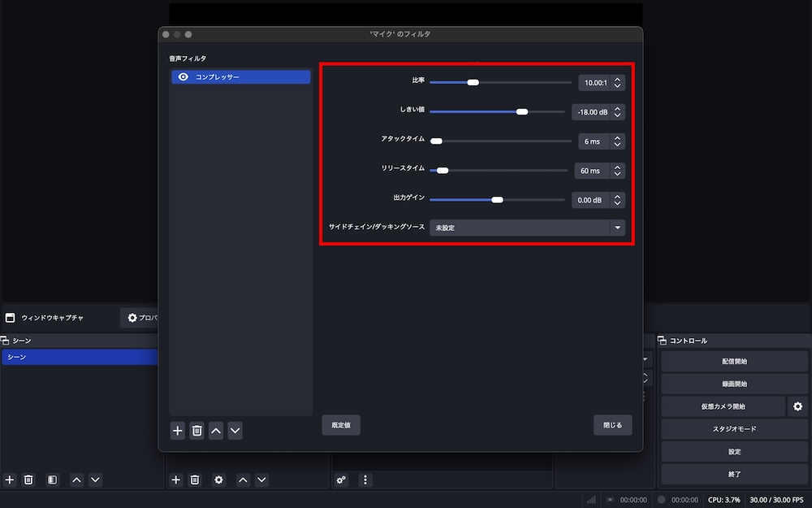This screenshot has width=812, height=508.
Task: Increase アタックタイム with stepper up arrow
Action: (617, 138)
